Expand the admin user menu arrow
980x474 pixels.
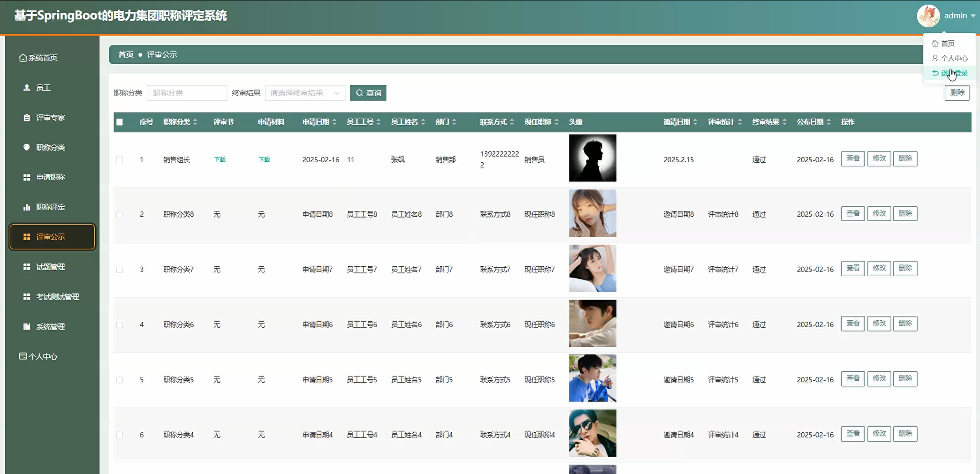click(x=973, y=16)
